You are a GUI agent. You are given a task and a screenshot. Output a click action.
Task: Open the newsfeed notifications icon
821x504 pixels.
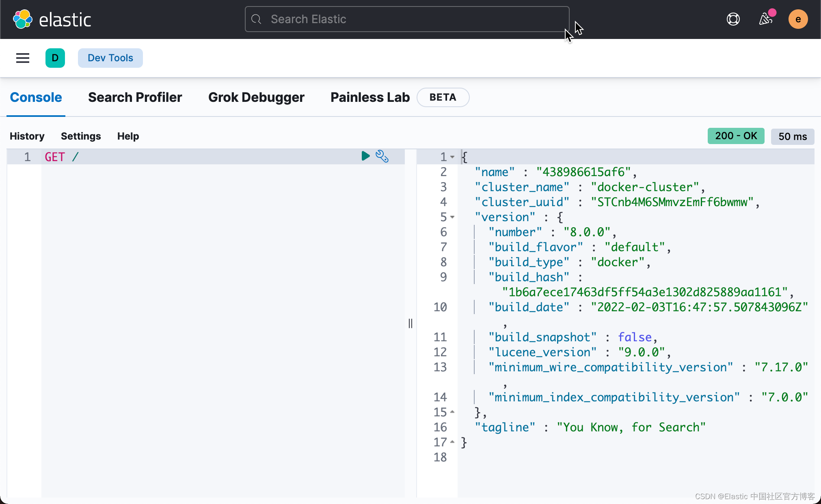[x=766, y=19]
